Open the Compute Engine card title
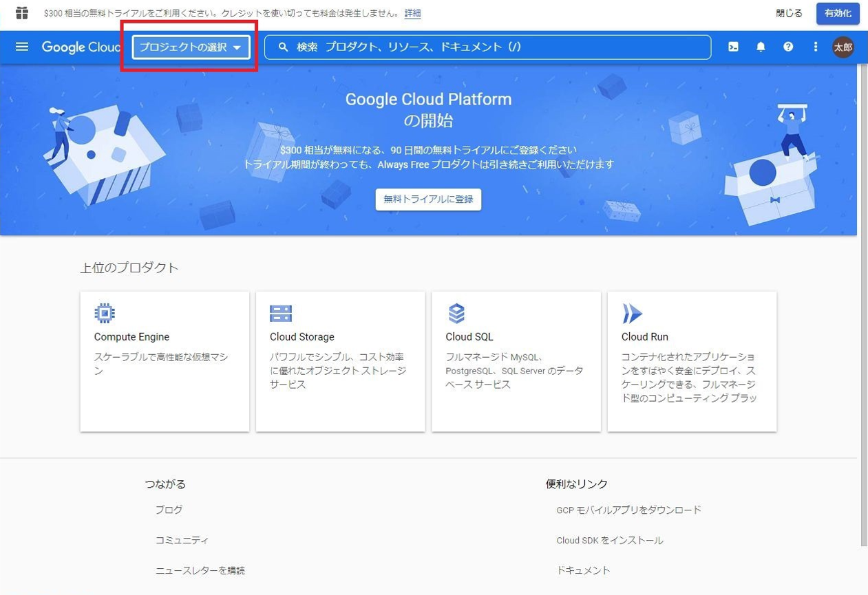The image size is (868, 595). coord(131,337)
